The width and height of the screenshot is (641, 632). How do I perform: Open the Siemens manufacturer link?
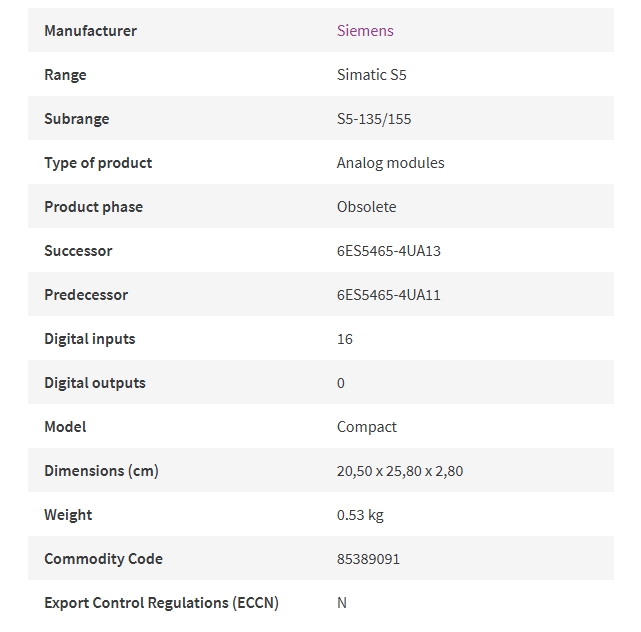365,31
